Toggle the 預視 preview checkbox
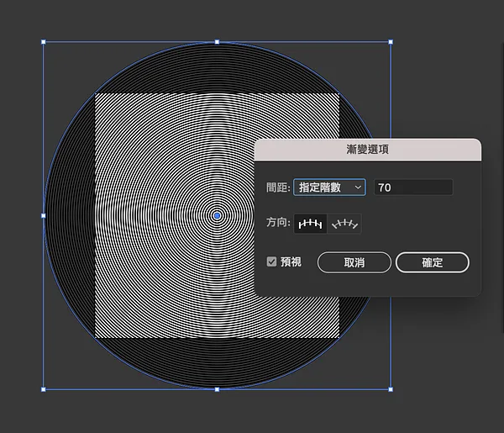504x433 pixels. coord(271,261)
